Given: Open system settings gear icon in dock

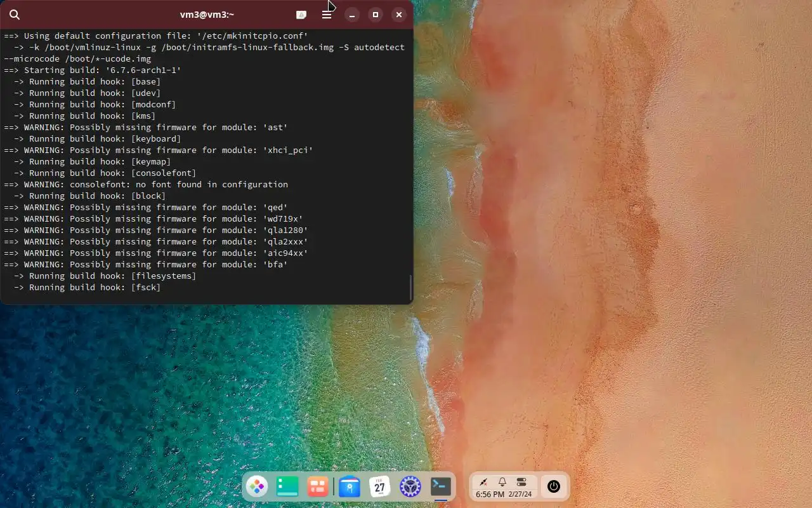Looking at the screenshot, I should click(410, 487).
